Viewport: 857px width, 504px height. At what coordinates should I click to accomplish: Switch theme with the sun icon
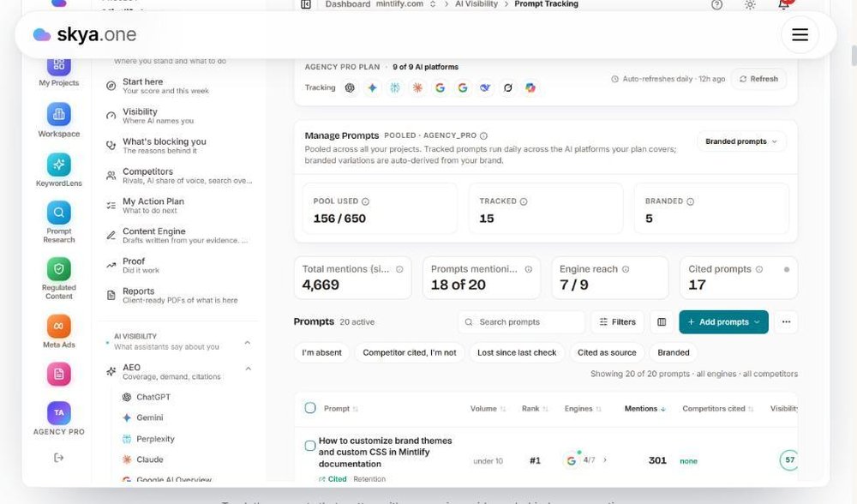(750, 5)
